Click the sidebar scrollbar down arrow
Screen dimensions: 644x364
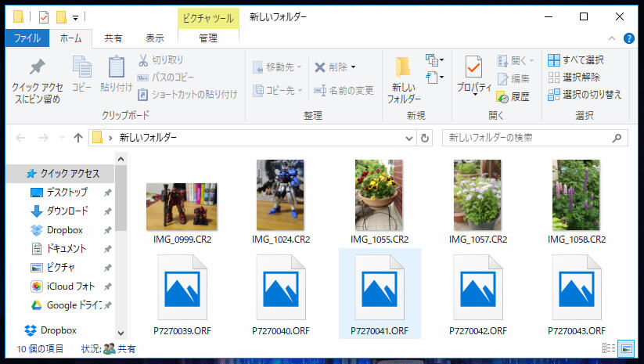pyautogui.click(x=121, y=333)
